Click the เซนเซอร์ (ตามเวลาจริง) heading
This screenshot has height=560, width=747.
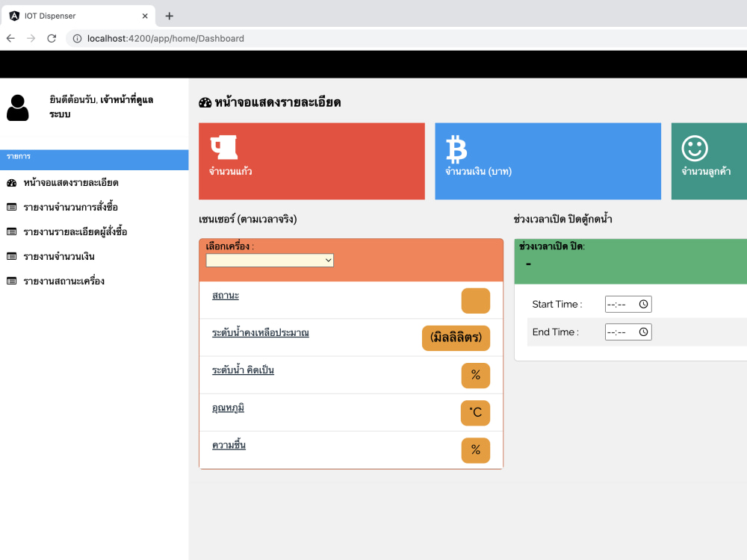[x=248, y=220]
